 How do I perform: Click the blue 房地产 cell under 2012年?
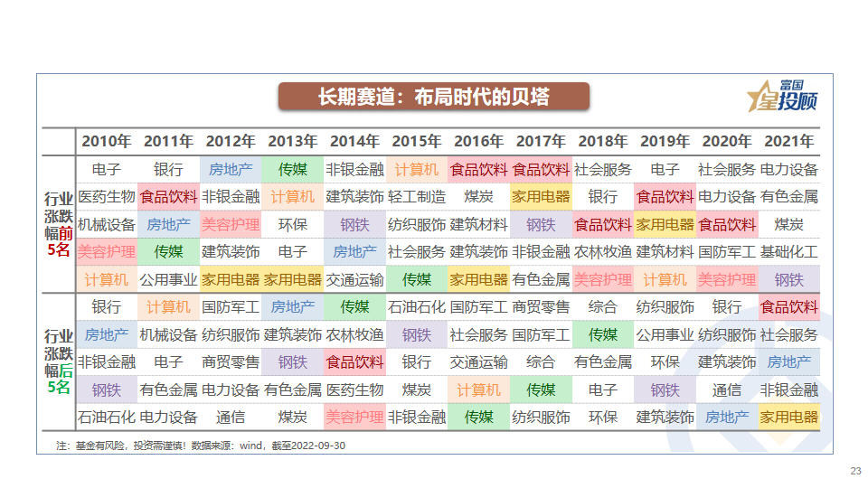[231, 169]
